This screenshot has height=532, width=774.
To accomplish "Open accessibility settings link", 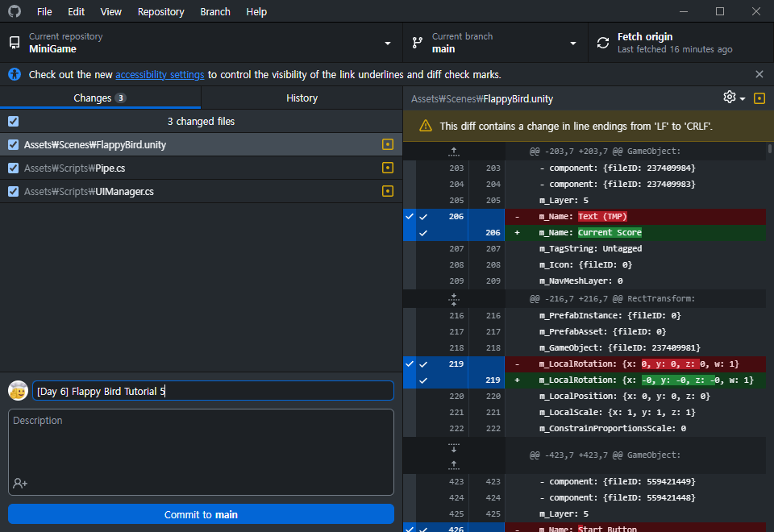I will pos(160,74).
